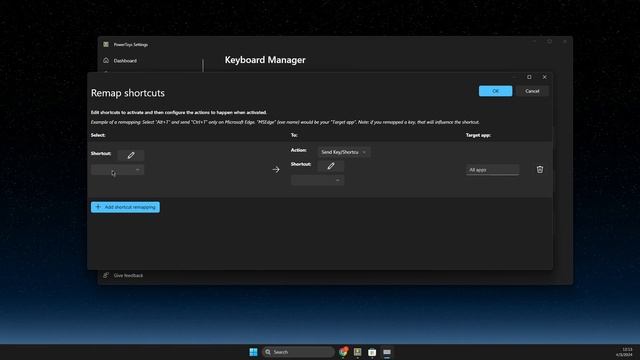Open the Select shortcut key dropdown
The width and height of the screenshot is (640, 360).
[118, 169]
